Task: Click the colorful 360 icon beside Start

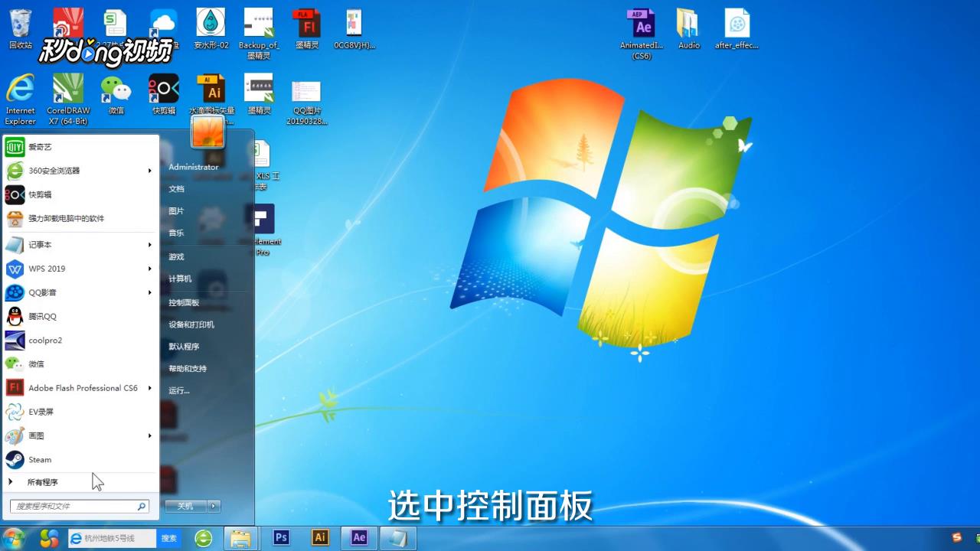Action: click(50, 538)
